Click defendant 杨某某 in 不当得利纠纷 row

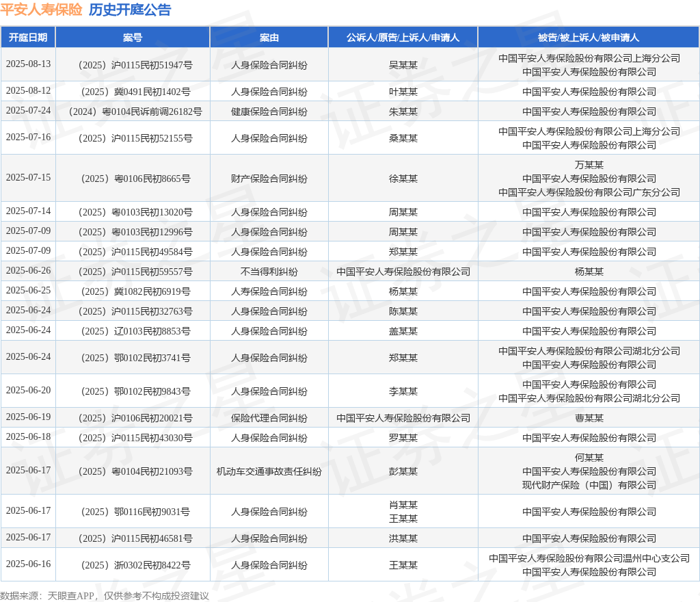(x=589, y=272)
